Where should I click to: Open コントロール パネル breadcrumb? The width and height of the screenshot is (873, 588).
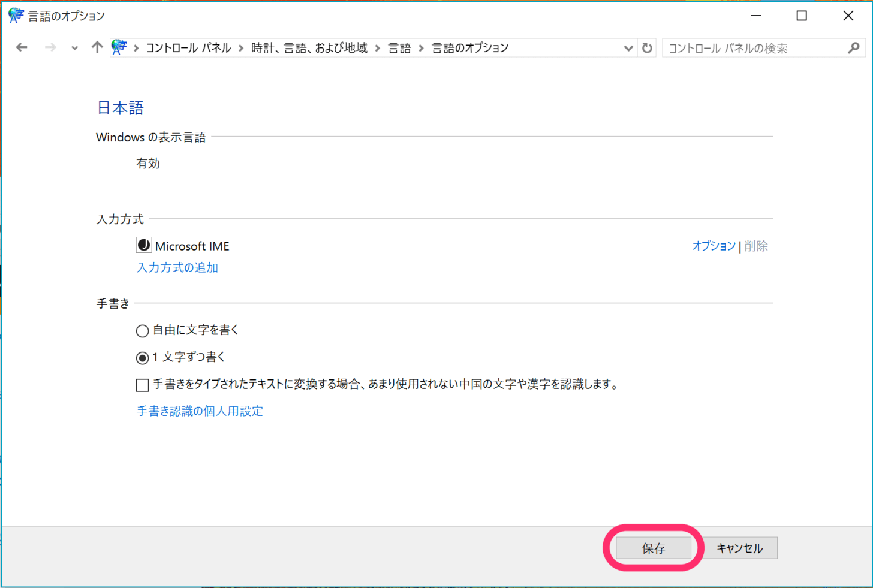click(x=188, y=48)
